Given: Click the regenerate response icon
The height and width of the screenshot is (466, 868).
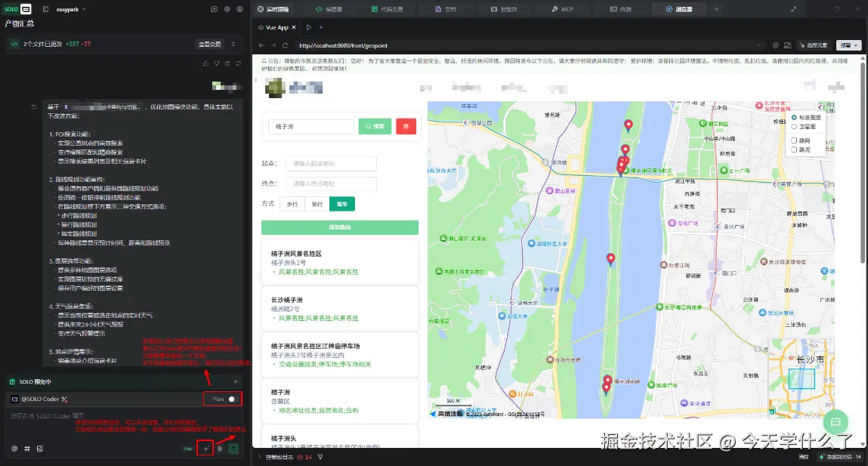Looking at the screenshot, I should [x=239, y=63].
